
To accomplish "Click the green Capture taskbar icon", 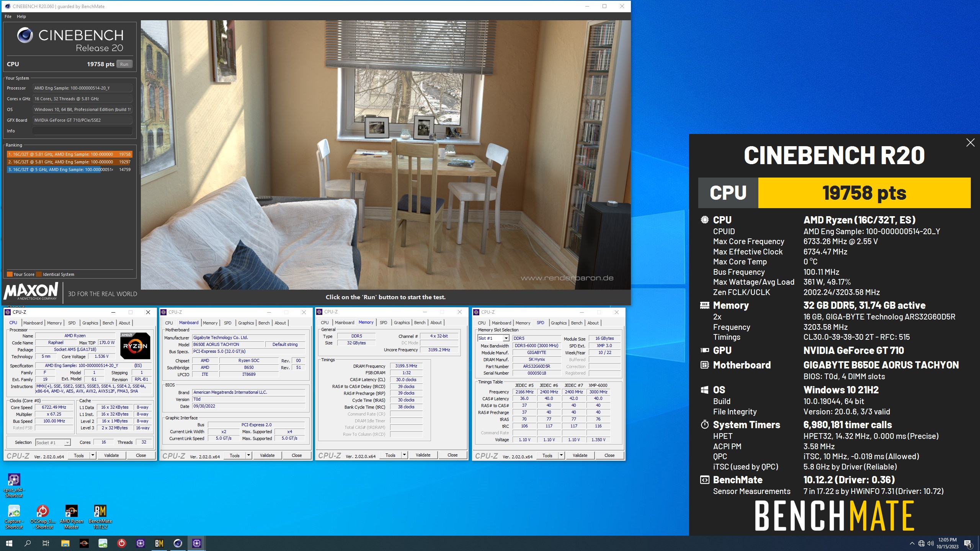I will click(x=103, y=543).
